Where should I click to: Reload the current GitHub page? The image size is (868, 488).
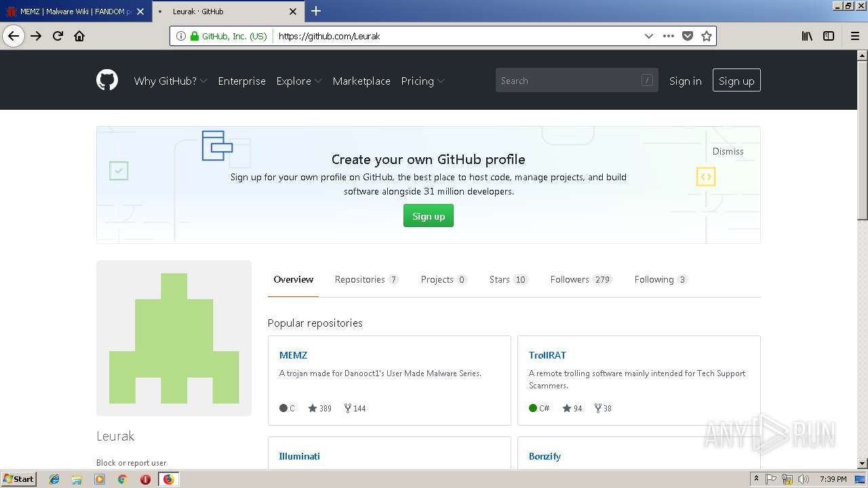click(58, 36)
